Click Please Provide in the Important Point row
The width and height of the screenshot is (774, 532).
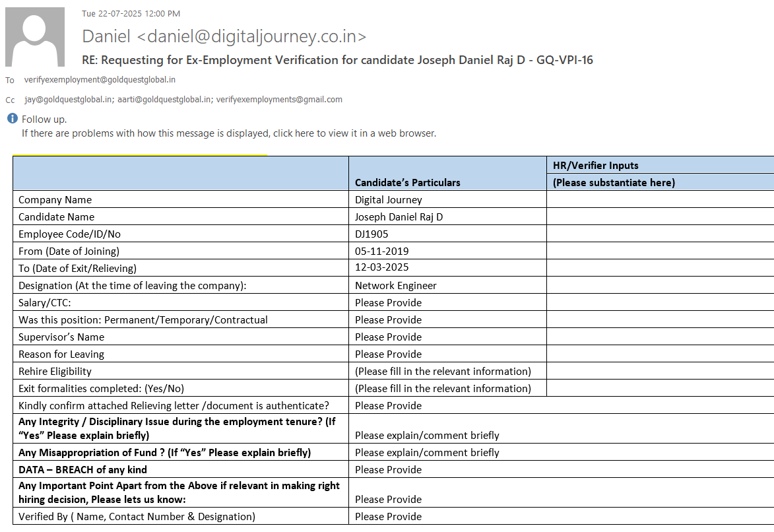point(389,500)
